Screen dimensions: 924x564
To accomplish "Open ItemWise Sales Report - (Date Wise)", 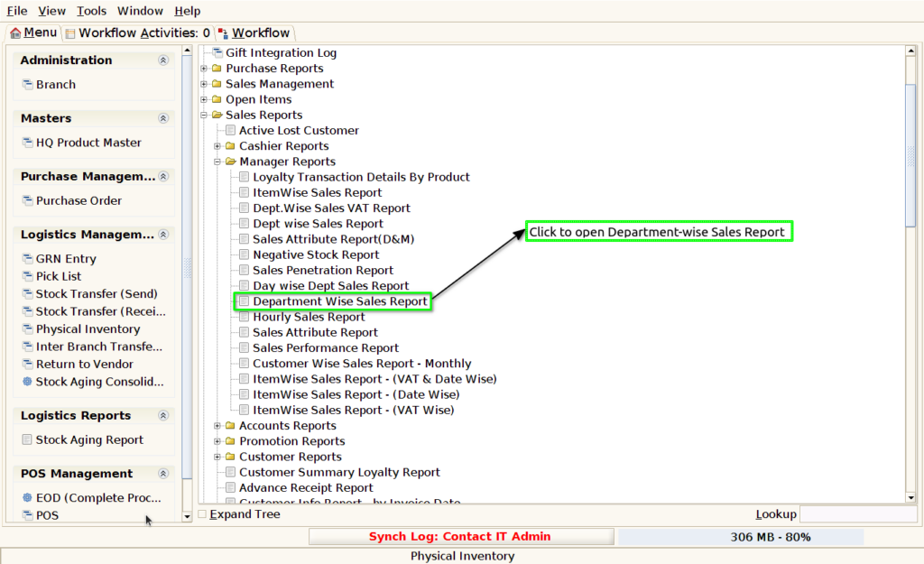I will (356, 394).
